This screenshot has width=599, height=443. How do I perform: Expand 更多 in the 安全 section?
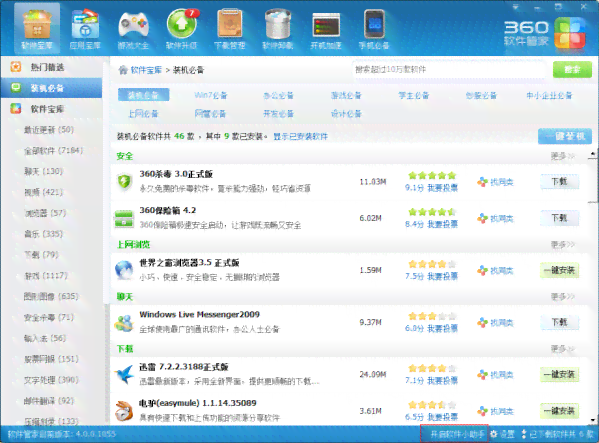pyautogui.click(x=563, y=156)
